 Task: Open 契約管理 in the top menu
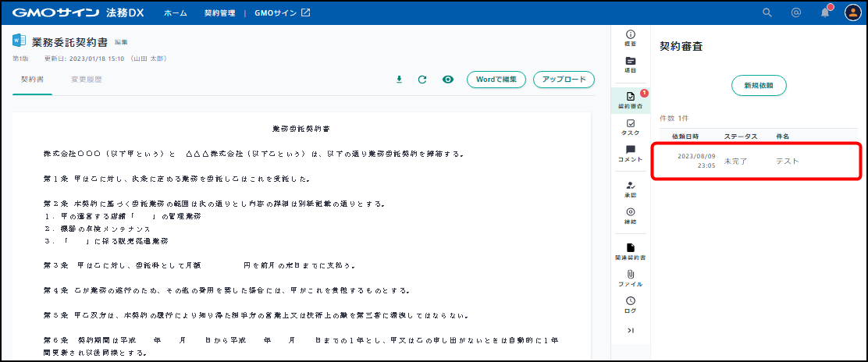coord(219,12)
